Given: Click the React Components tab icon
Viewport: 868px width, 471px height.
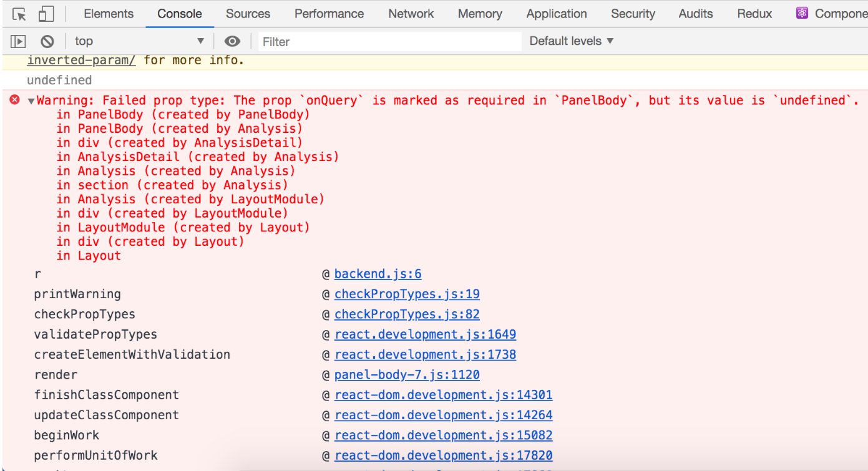Looking at the screenshot, I should [802, 13].
